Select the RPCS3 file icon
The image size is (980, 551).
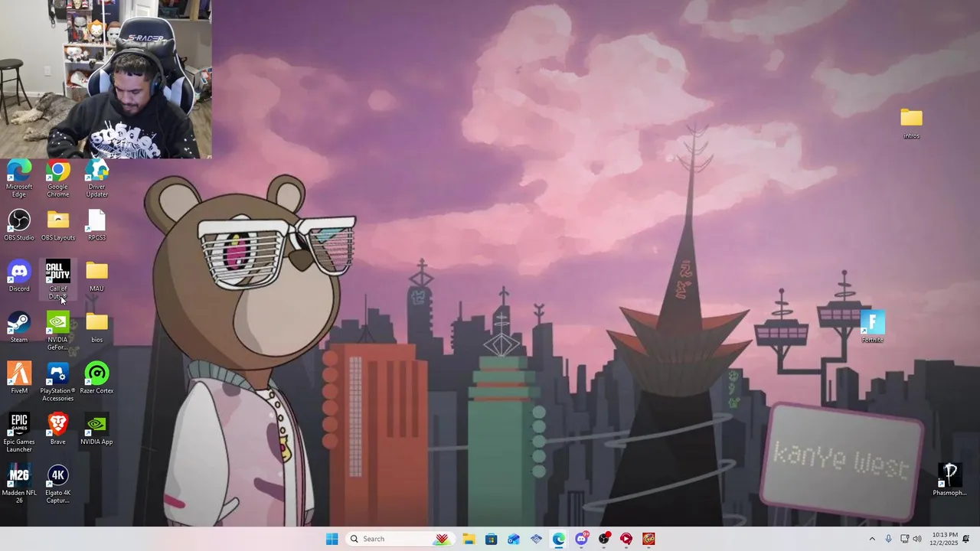(x=96, y=226)
